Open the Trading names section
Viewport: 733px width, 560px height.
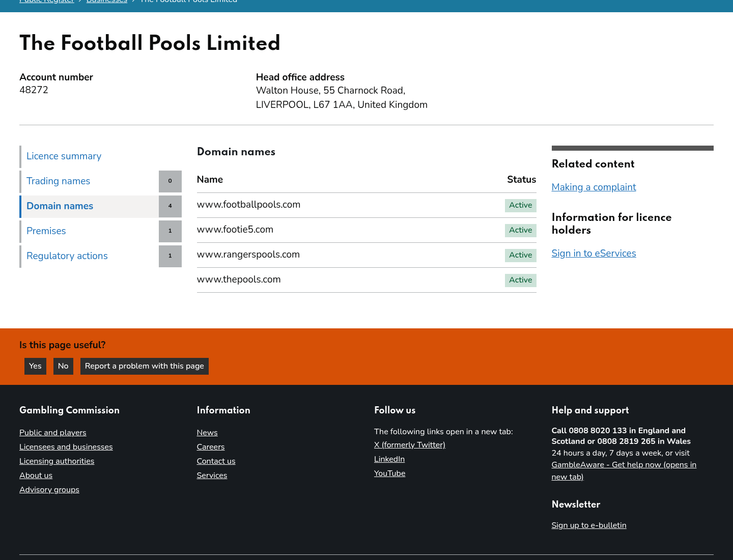click(x=58, y=181)
